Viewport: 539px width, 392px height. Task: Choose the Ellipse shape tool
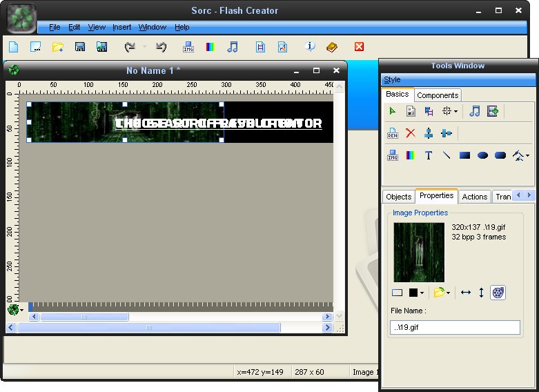(x=483, y=155)
